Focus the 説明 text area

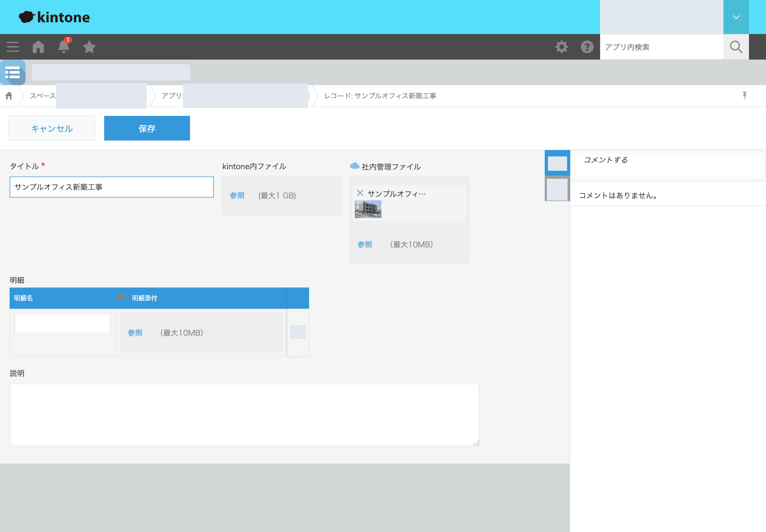pyautogui.click(x=245, y=414)
